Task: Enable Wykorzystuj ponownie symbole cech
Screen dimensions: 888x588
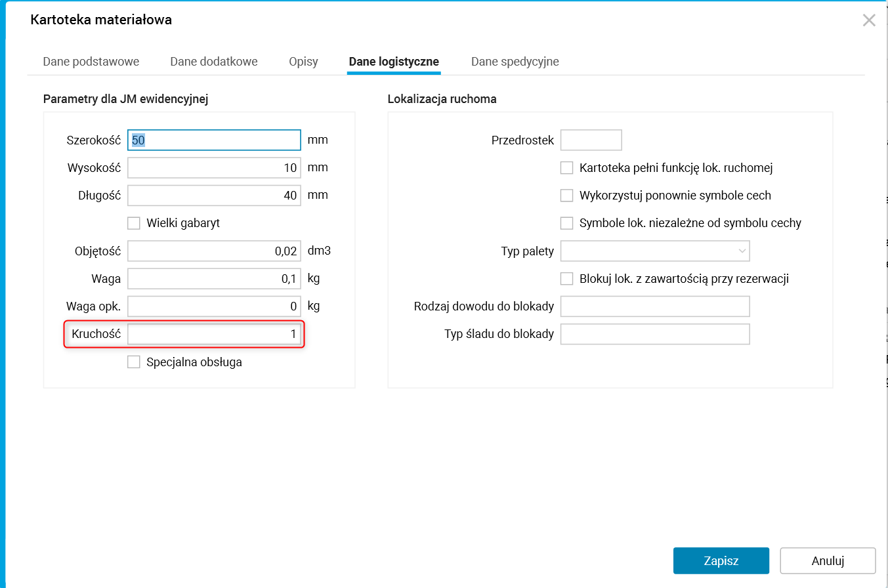Action: click(567, 196)
